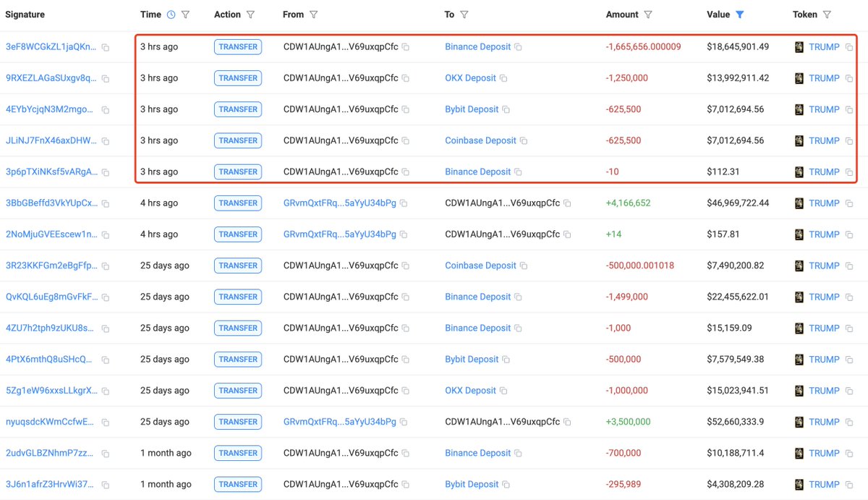Image resolution: width=868 pixels, height=500 pixels.
Task: Copy OKX Deposit address in $15,023,941.51 row
Action: click(503, 391)
